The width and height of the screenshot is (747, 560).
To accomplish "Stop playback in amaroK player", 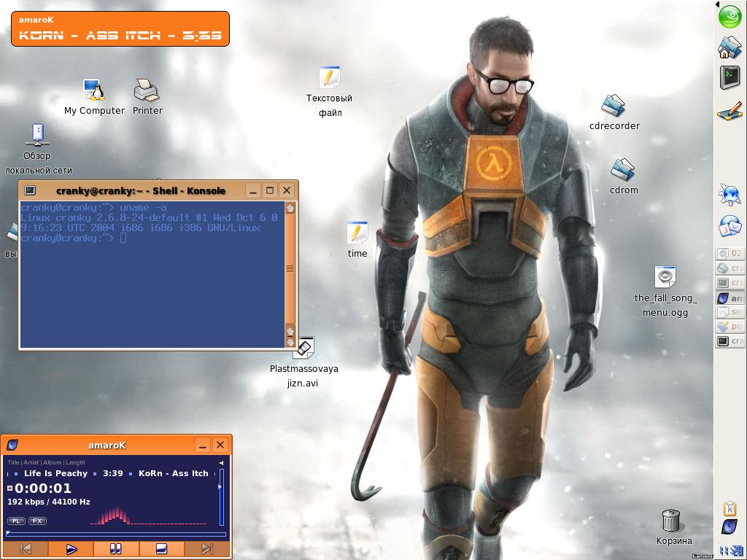I will [161, 549].
